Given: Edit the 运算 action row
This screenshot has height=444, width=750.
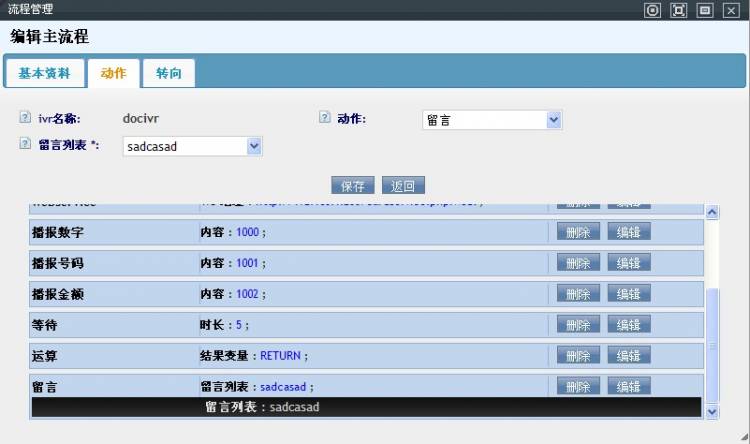Looking at the screenshot, I should pyautogui.click(x=628, y=356).
